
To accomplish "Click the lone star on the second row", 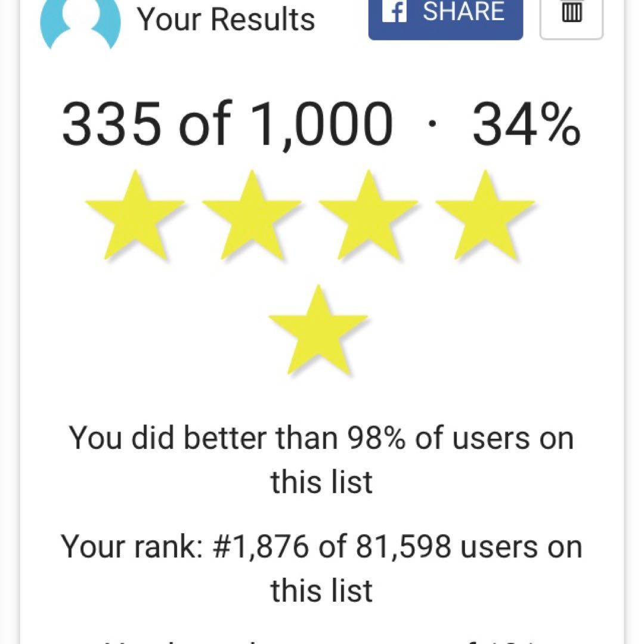I will pos(318,330).
